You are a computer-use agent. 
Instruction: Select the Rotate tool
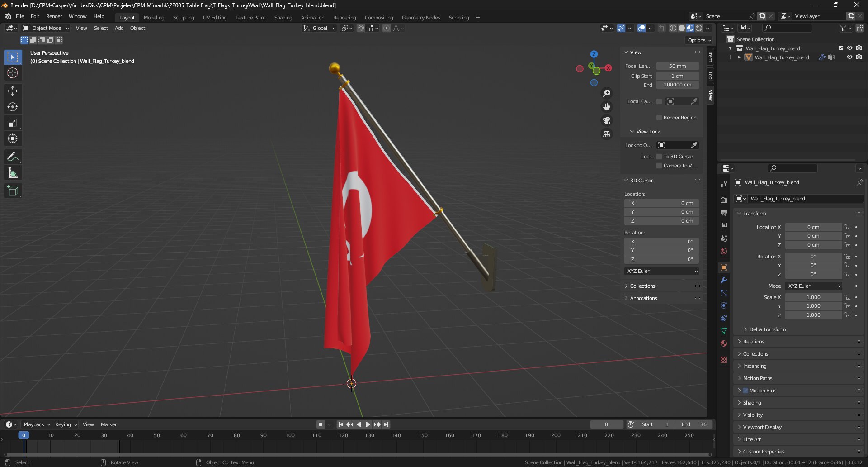click(x=13, y=107)
